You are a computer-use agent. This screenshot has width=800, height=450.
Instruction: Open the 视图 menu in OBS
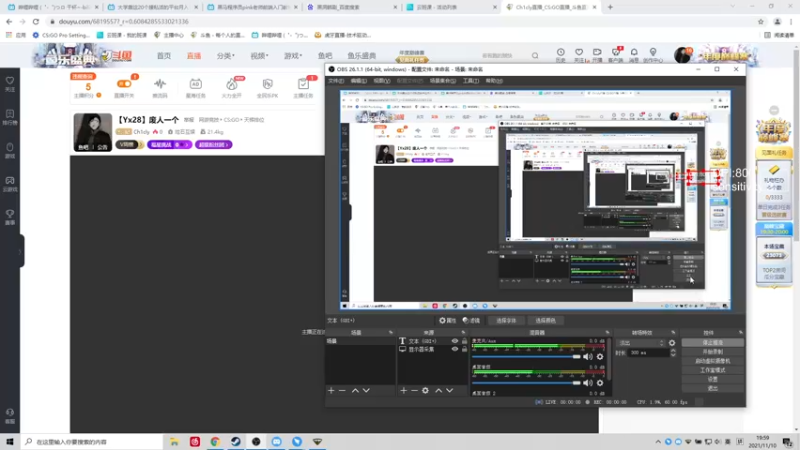pyautogui.click(x=382, y=81)
